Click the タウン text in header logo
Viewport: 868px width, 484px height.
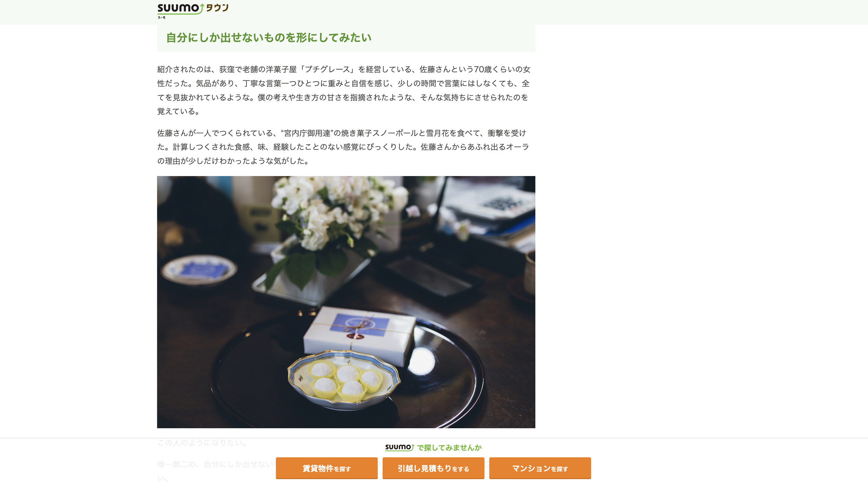[x=217, y=8]
